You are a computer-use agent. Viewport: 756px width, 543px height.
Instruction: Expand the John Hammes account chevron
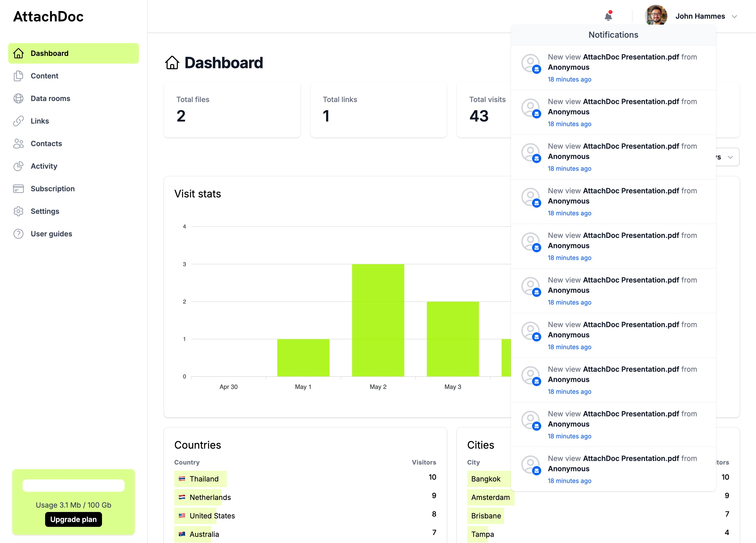tap(734, 16)
